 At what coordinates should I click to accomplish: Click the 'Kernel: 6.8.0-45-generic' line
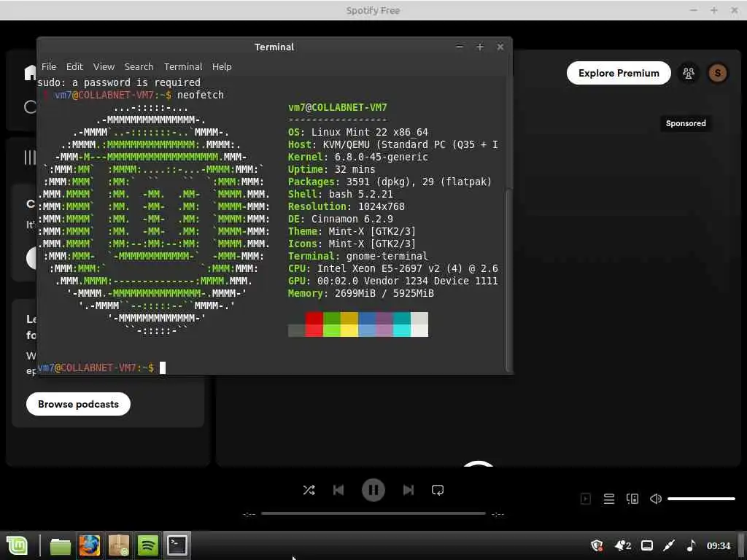click(x=357, y=157)
